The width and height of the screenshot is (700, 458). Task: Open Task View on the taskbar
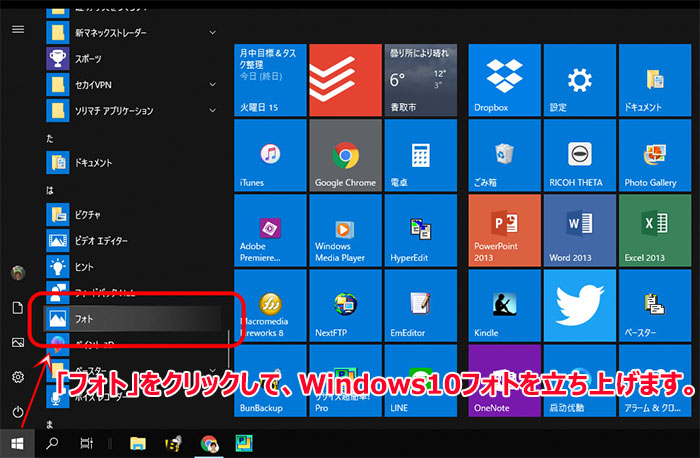(86, 443)
